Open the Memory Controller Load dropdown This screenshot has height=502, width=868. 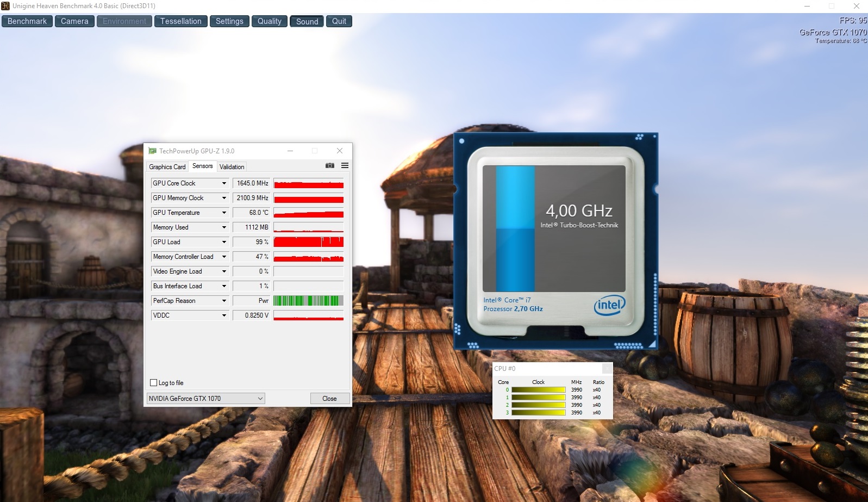[x=224, y=257]
